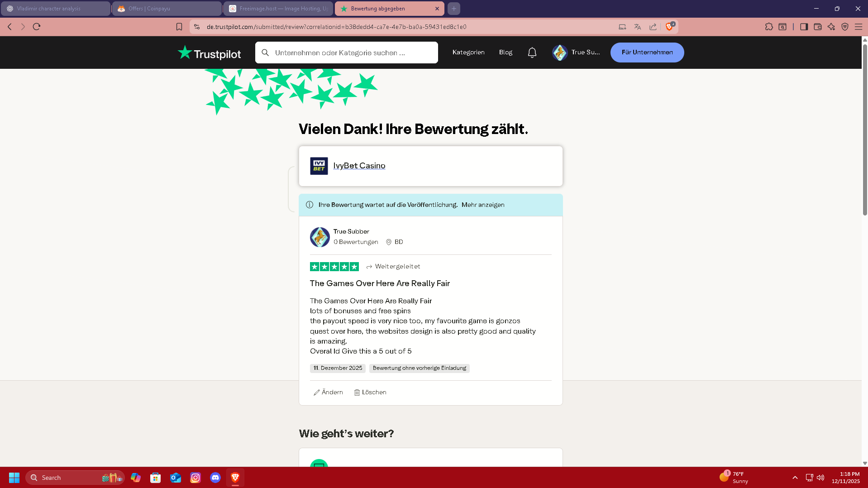The image size is (868, 488).
Task: Show hidden system tray icons
Action: tap(795, 478)
